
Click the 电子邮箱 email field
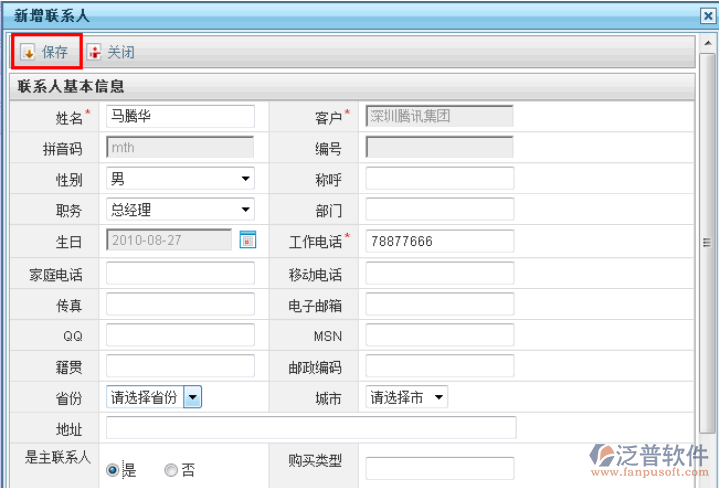click(439, 304)
